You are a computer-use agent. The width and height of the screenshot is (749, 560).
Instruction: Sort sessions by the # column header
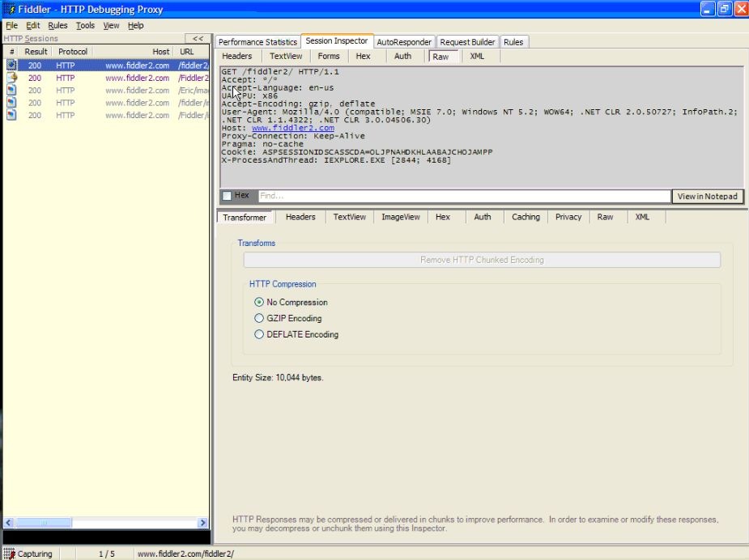coord(12,52)
